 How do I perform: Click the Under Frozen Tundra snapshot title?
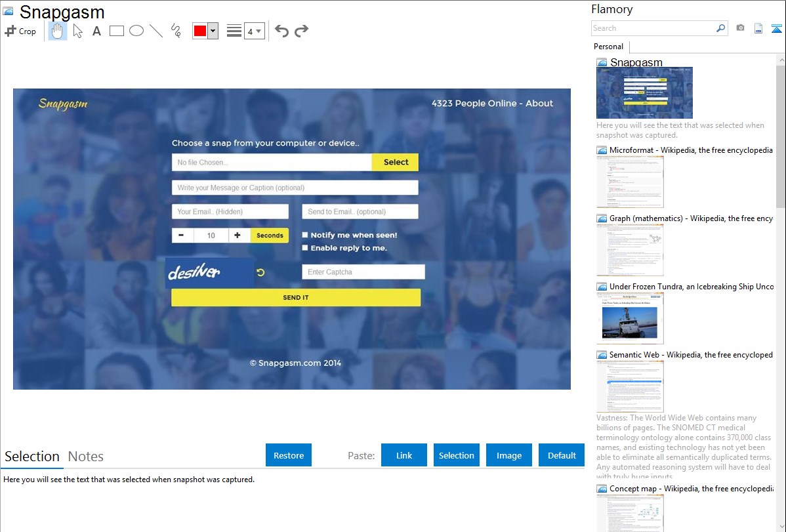692,287
